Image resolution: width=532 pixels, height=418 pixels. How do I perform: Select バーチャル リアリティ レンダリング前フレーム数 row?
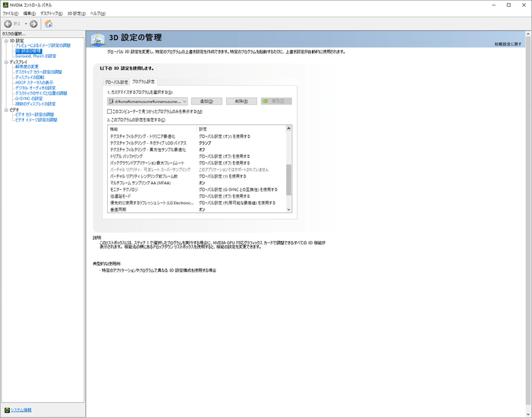(197, 176)
